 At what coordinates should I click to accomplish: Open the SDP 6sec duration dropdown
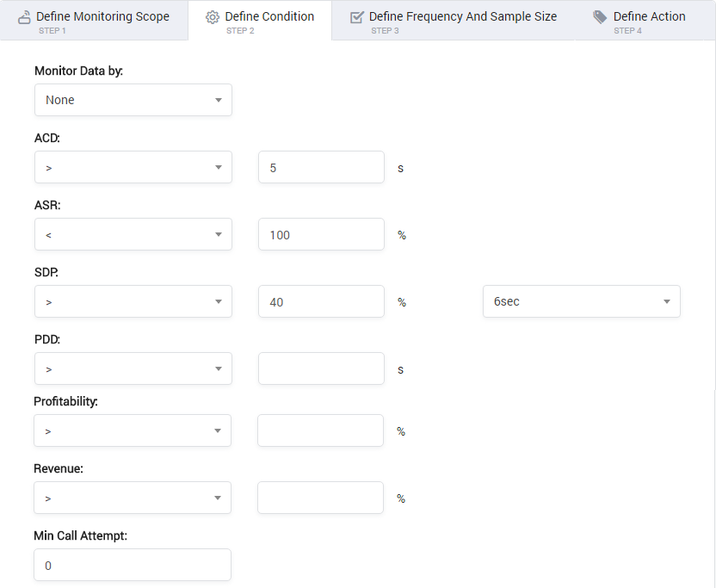coord(581,301)
